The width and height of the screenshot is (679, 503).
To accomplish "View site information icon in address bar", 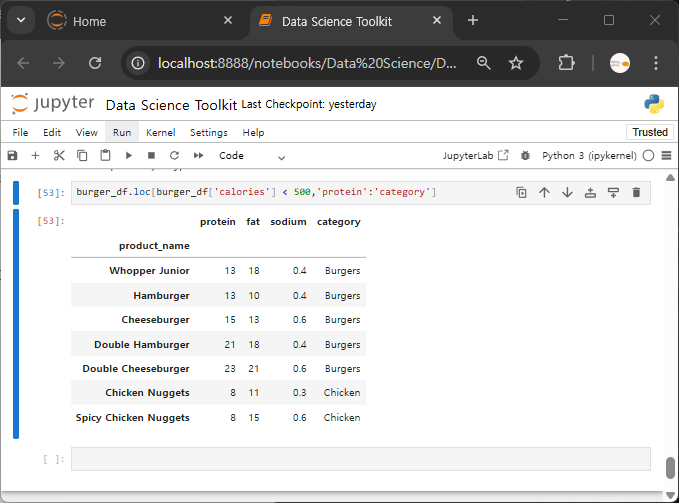I will (x=138, y=63).
